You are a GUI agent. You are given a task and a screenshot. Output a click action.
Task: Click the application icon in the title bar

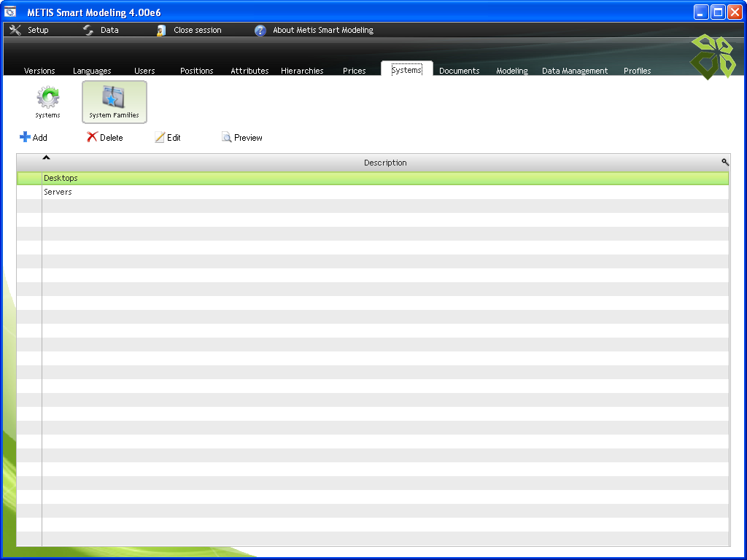[x=10, y=12]
